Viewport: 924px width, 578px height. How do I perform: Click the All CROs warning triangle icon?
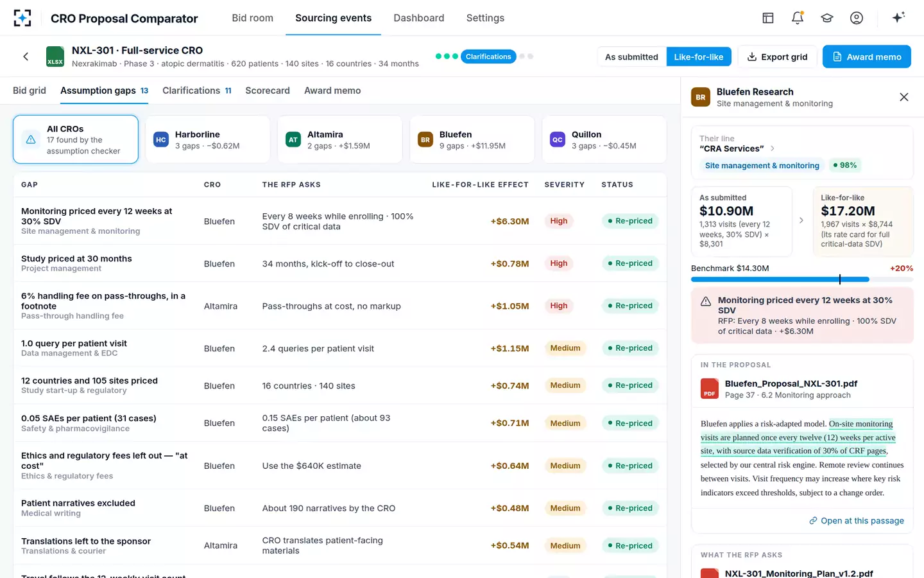click(x=31, y=139)
